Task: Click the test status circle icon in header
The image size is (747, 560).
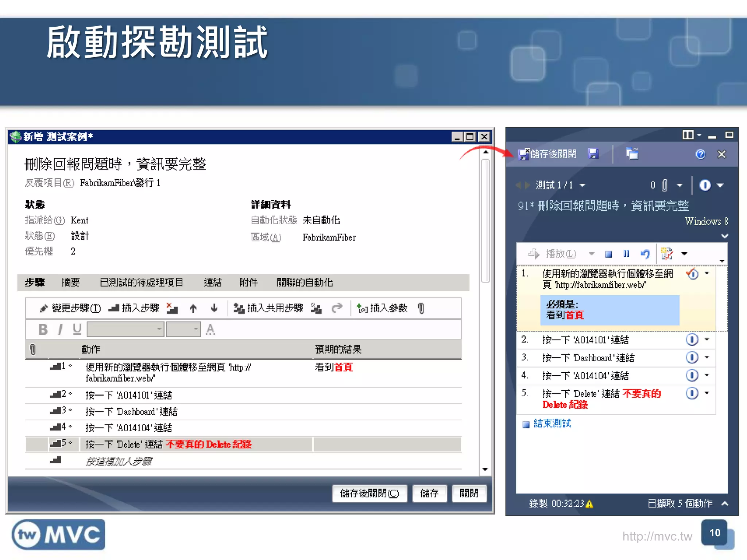Action: point(705,185)
